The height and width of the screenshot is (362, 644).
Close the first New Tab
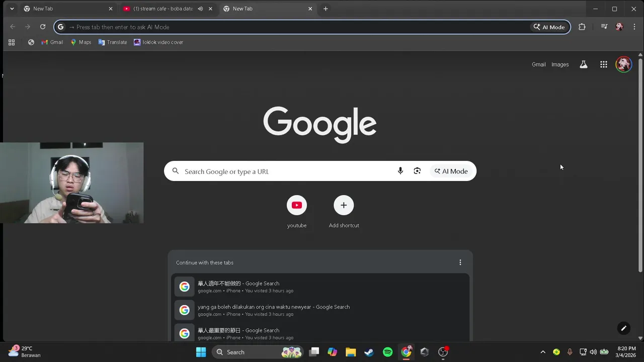click(111, 9)
